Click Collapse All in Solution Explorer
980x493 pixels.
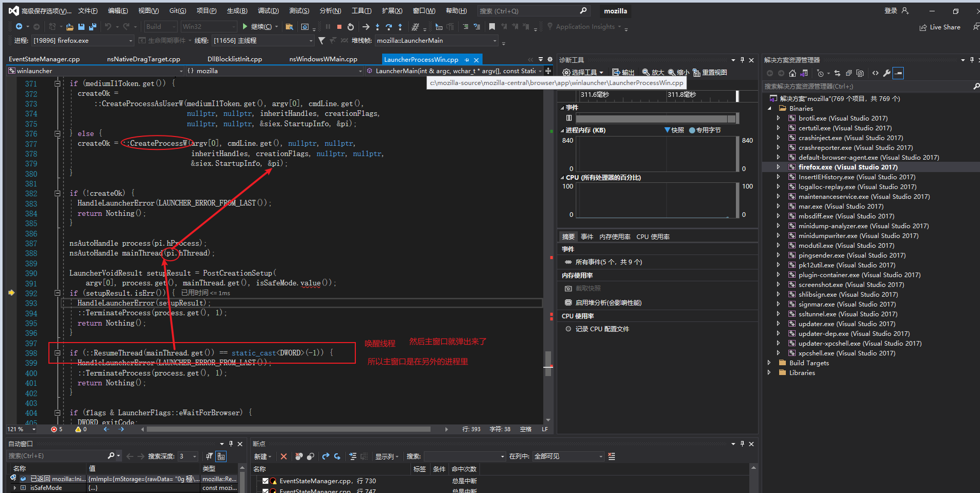click(x=849, y=73)
